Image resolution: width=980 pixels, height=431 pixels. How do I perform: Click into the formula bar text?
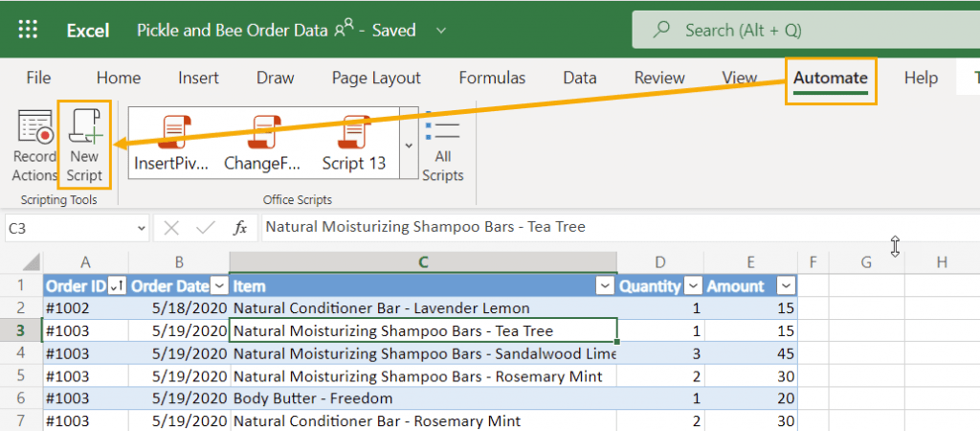(x=620, y=227)
